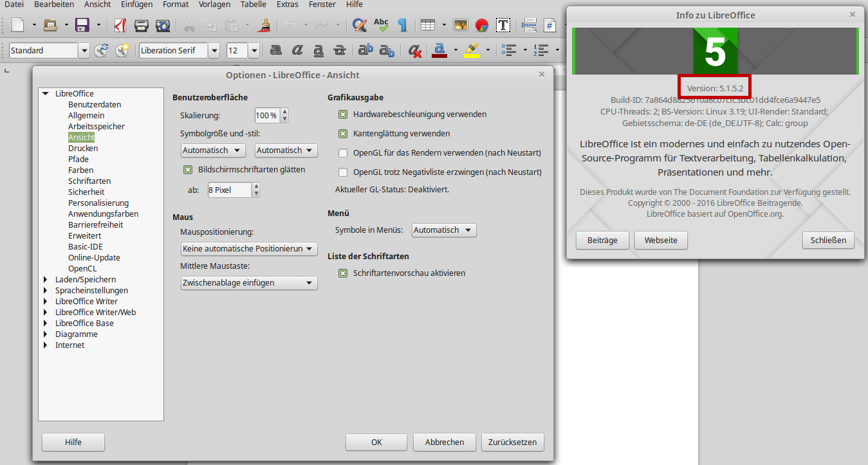Click the Underline formatting icon

coord(319,50)
